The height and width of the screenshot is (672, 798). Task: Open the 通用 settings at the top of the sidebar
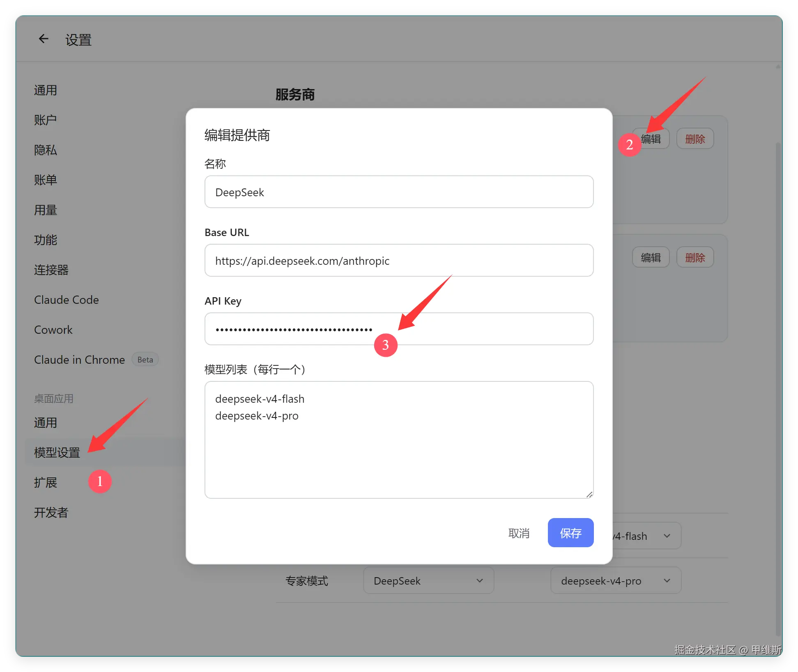point(46,90)
